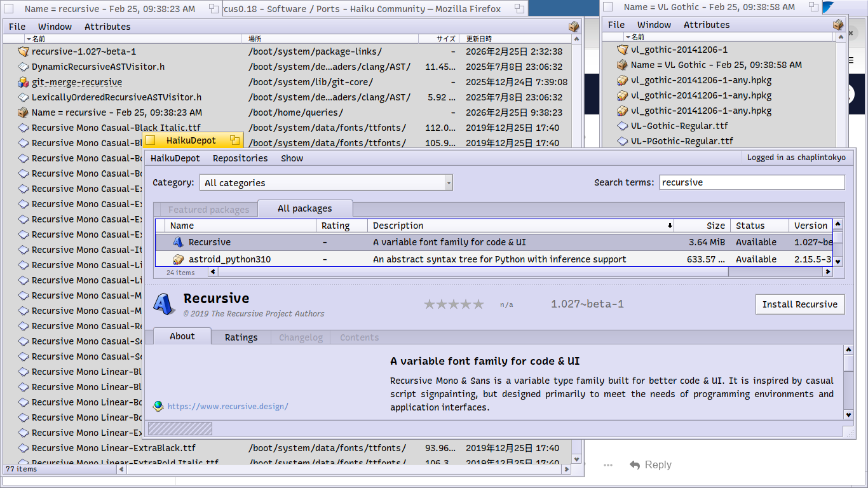Click the git-merge-recursive file icon
Image resolution: width=868 pixels, height=488 pixels.
[x=24, y=82]
